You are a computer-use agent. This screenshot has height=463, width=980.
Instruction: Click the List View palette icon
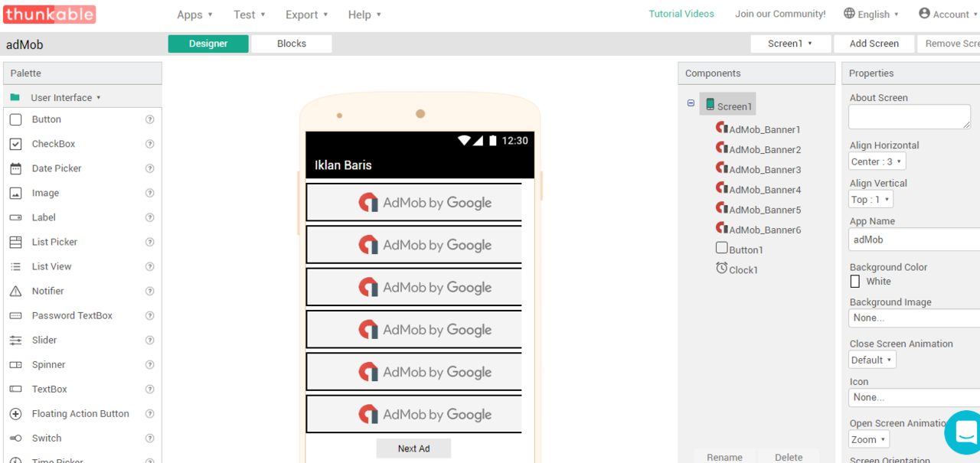[x=15, y=266]
